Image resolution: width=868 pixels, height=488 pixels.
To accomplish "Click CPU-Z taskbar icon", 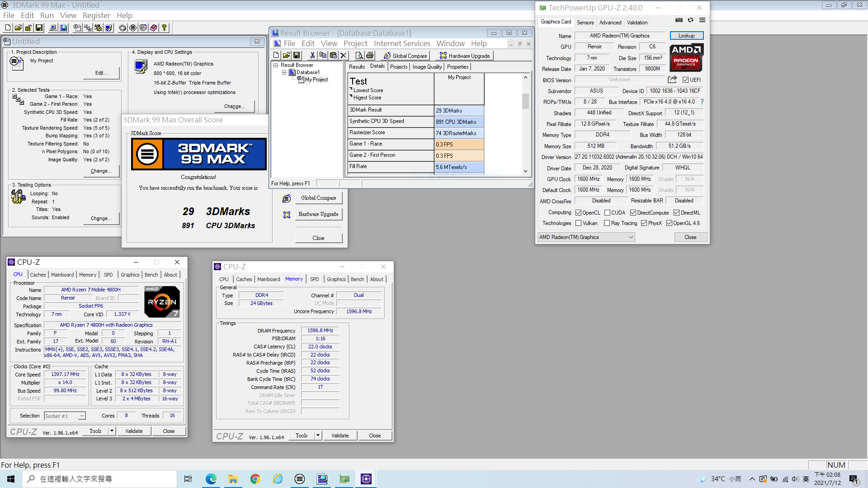I will pos(366,479).
